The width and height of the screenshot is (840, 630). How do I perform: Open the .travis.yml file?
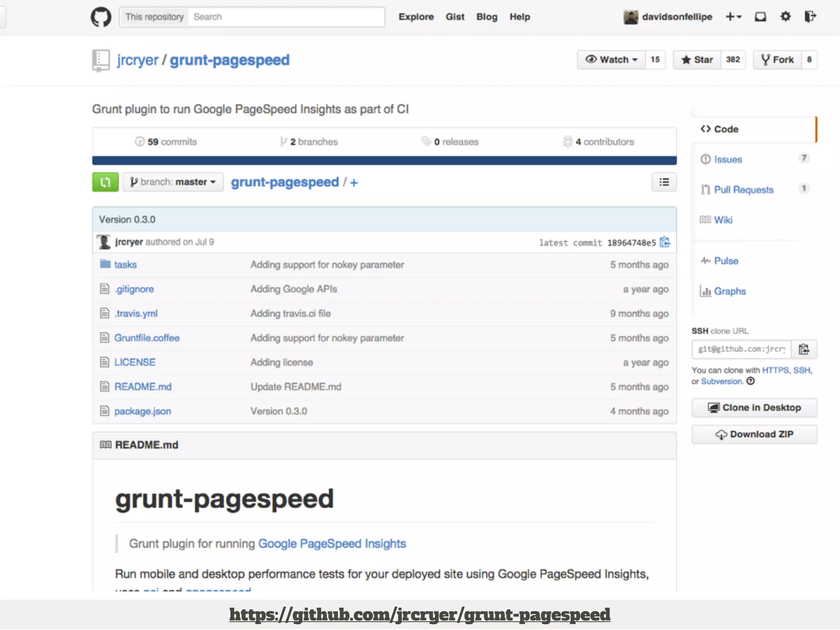[x=136, y=313]
